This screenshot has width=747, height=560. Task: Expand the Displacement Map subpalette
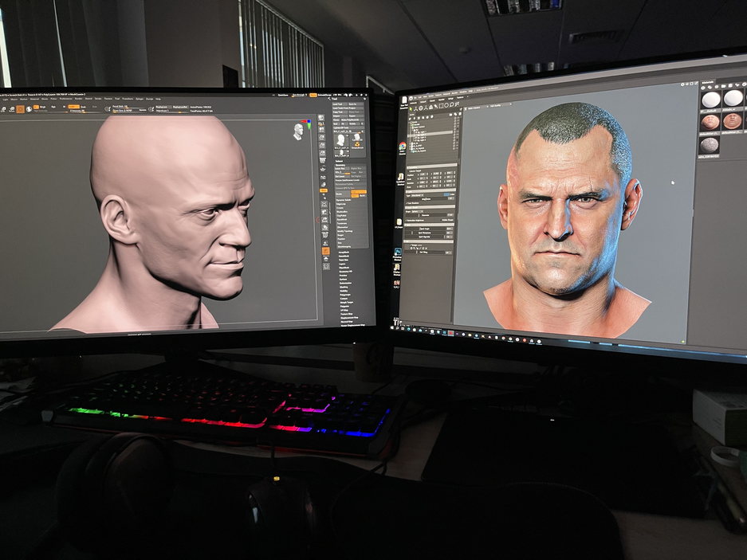pos(349,318)
